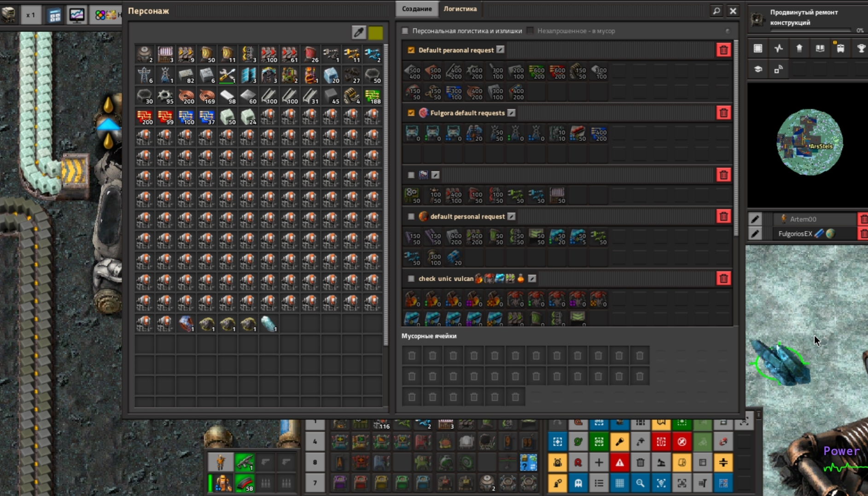Screen dimensions: 868x496
Task: Delete the unnamed third request group
Action: [723, 175]
